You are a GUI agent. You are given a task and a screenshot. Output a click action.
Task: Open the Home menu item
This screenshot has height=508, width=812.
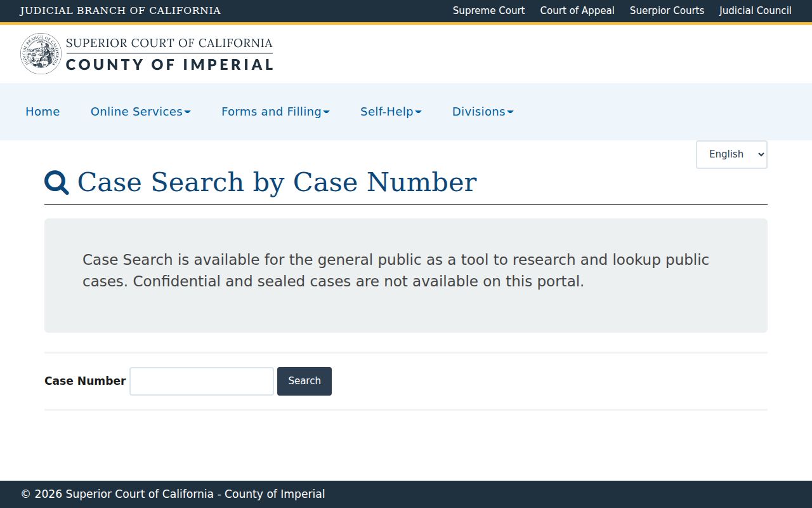tap(43, 112)
